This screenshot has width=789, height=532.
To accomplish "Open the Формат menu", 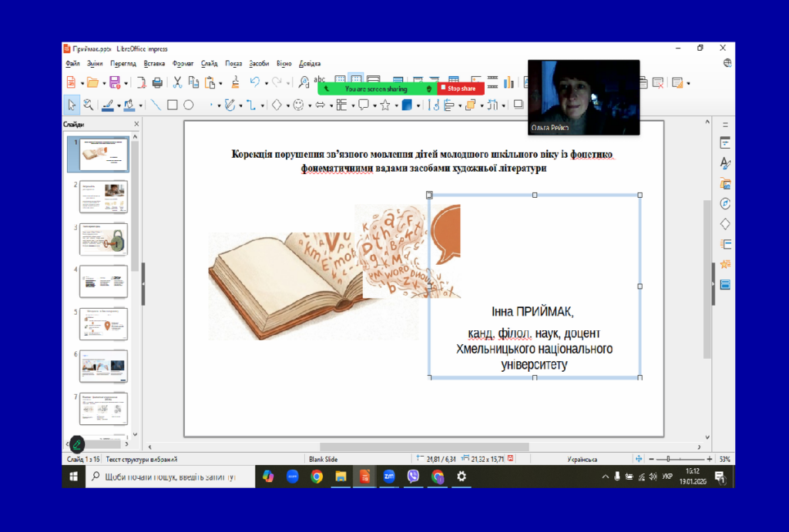I will [183, 64].
